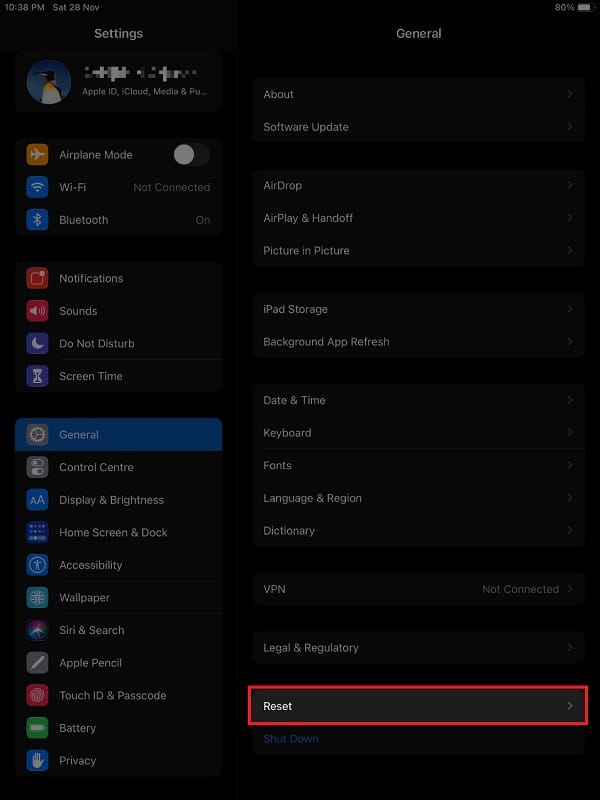Screen dimensions: 600x800
Task: Open the Sounds settings
Action: [x=118, y=311]
